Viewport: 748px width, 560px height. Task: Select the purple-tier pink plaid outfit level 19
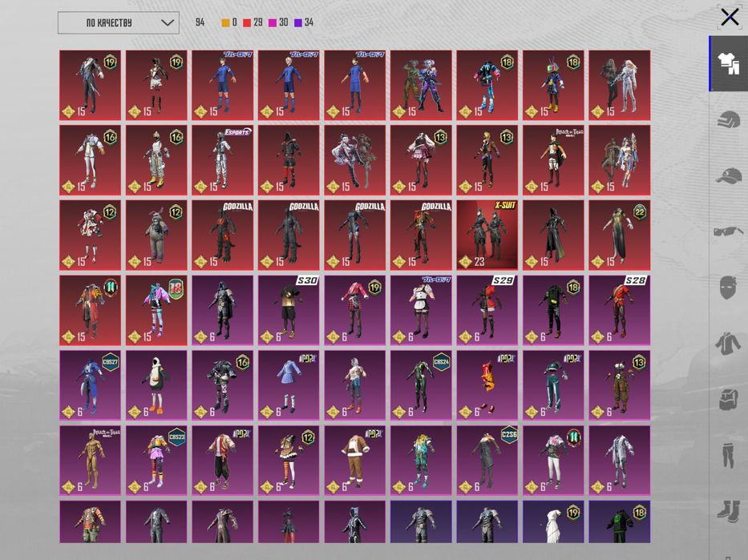(355, 310)
